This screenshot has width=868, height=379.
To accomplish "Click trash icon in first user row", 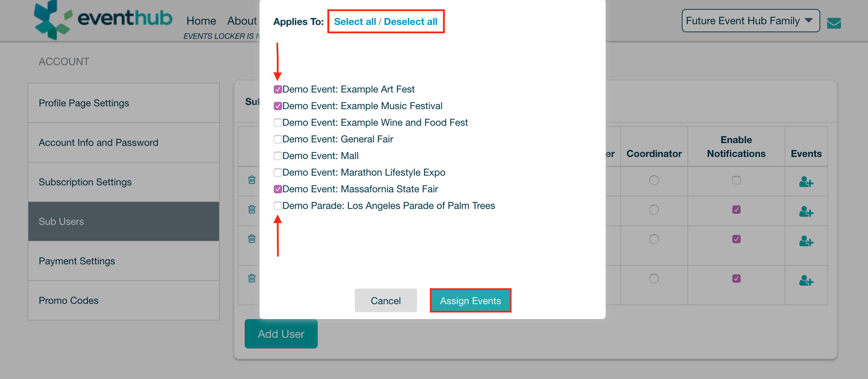I will tap(252, 180).
